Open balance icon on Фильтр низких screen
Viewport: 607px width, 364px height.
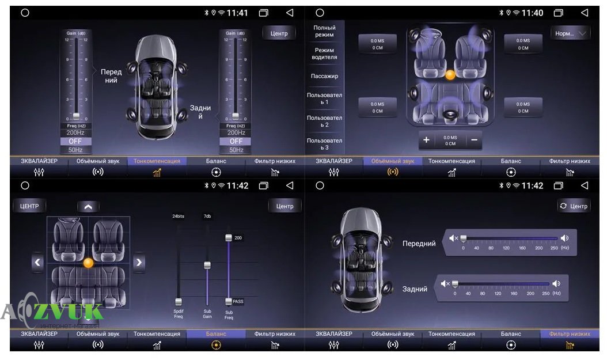(511, 345)
